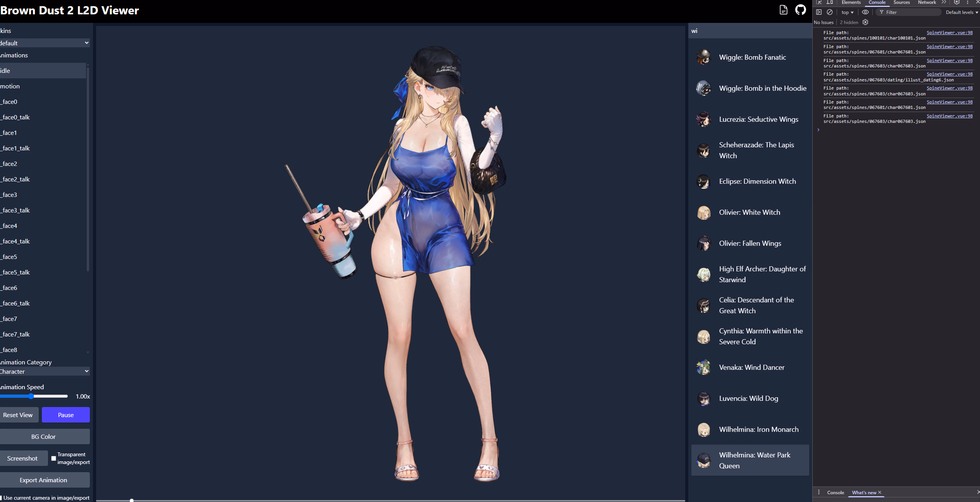Adjust the Animation Speed slider
The width and height of the screenshot is (980, 502).
point(34,396)
